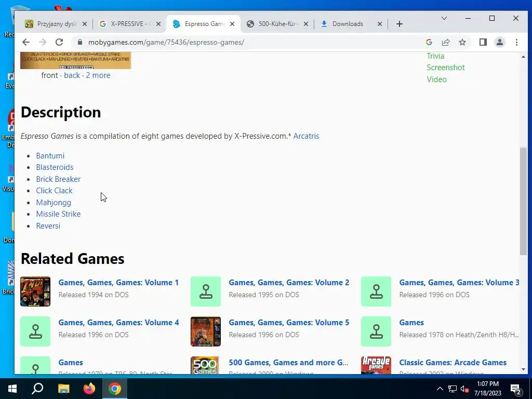Show hidden system tray icons
The height and width of the screenshot is (399, 532).
(x=440, y=389)
